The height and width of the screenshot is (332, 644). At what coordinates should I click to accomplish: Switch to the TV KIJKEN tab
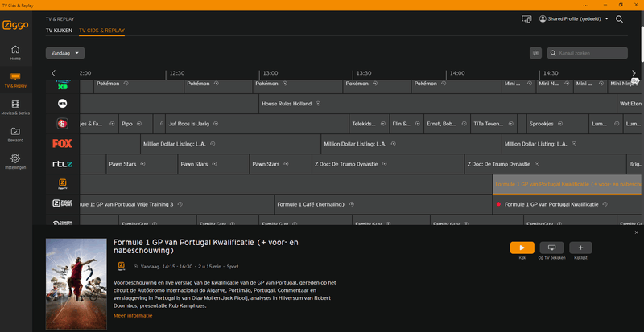pyautogui.click(x=59, y=31)
